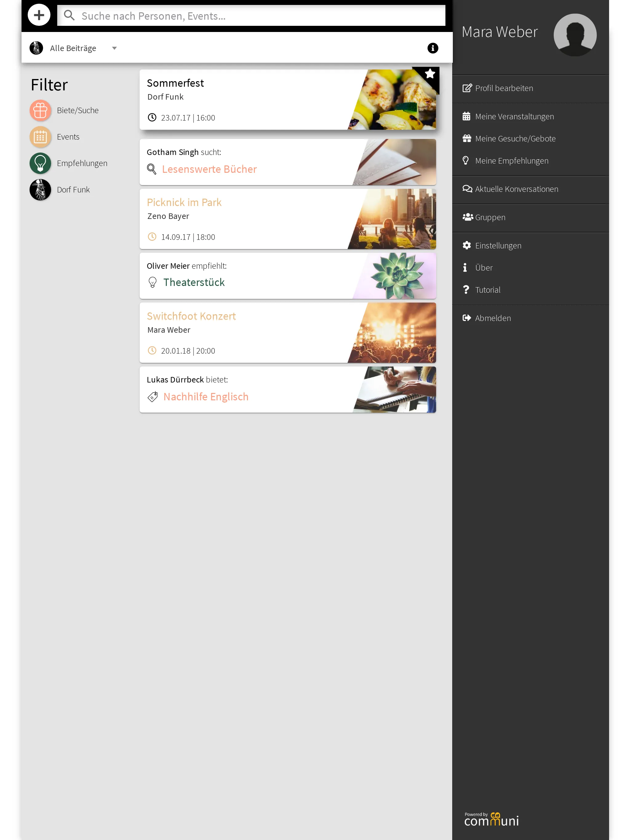
Task: Click the clock icon on Sommerfest card
Action: tap(152, 117)
